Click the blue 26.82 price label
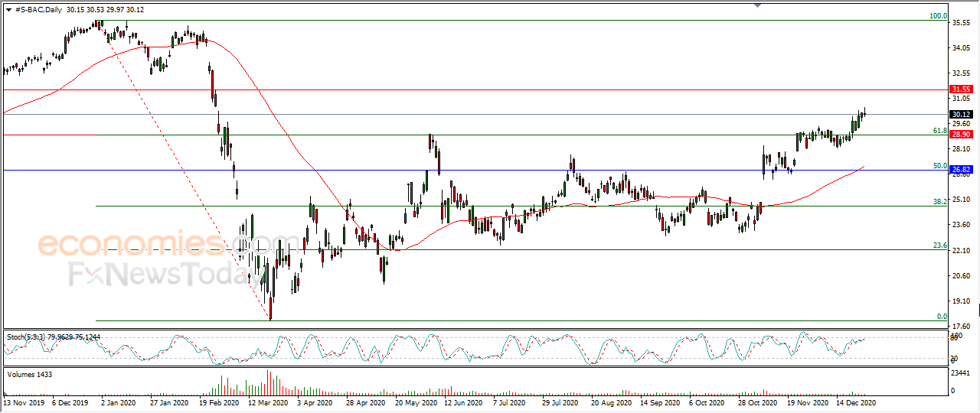 click(960, 170)
